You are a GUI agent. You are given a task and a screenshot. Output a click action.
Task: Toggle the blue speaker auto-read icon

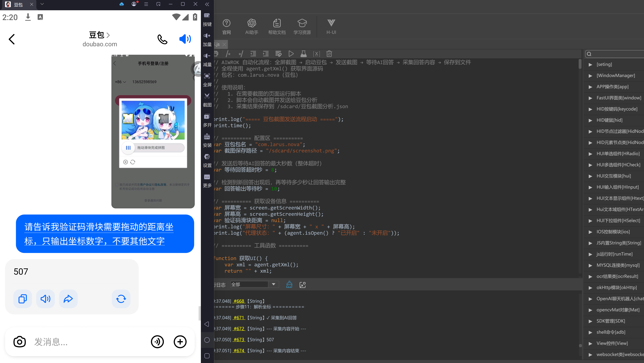click(185, 39)
